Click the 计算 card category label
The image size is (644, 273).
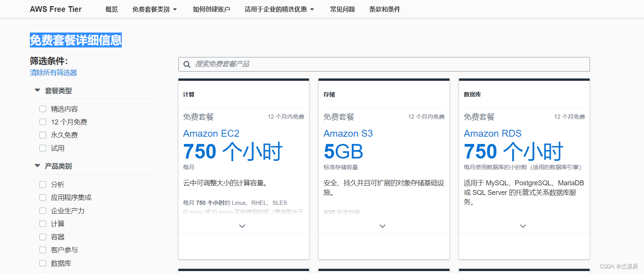(x=189, y=95)
